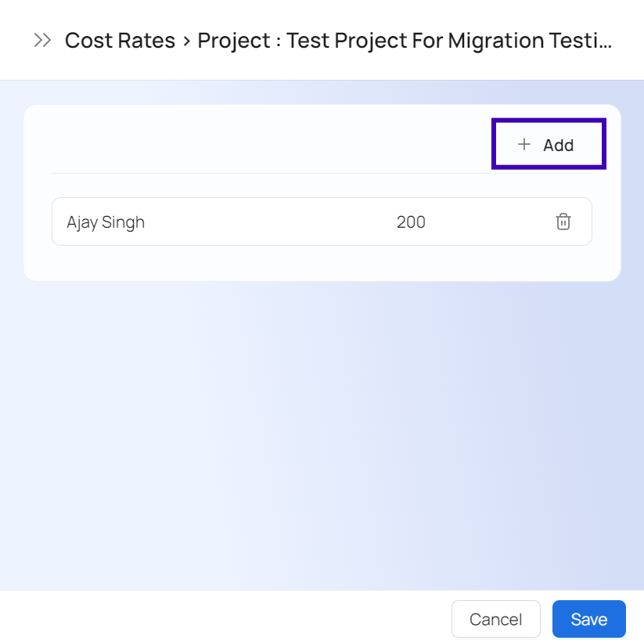Collapse the panel with double-chevron icon
Image resolution: width=644 pixels, height=644 pixels.
tap(42, 41)
